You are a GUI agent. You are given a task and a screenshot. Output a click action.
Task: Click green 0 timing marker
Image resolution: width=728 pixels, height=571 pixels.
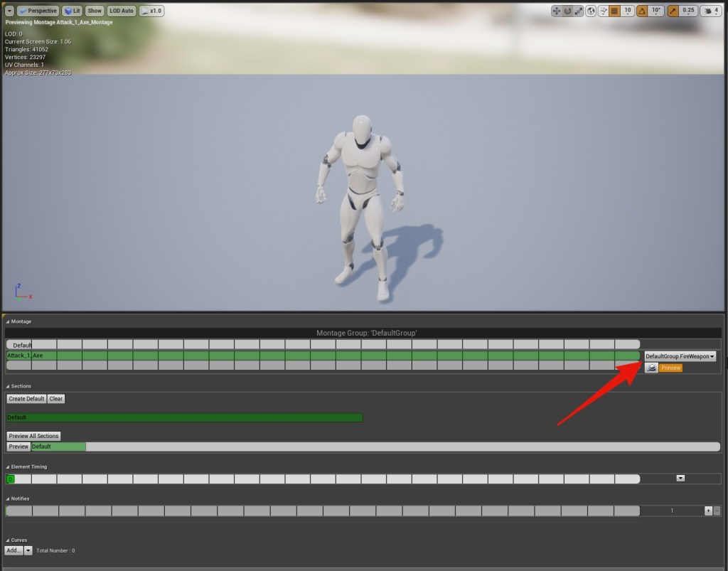click(11, 479)
